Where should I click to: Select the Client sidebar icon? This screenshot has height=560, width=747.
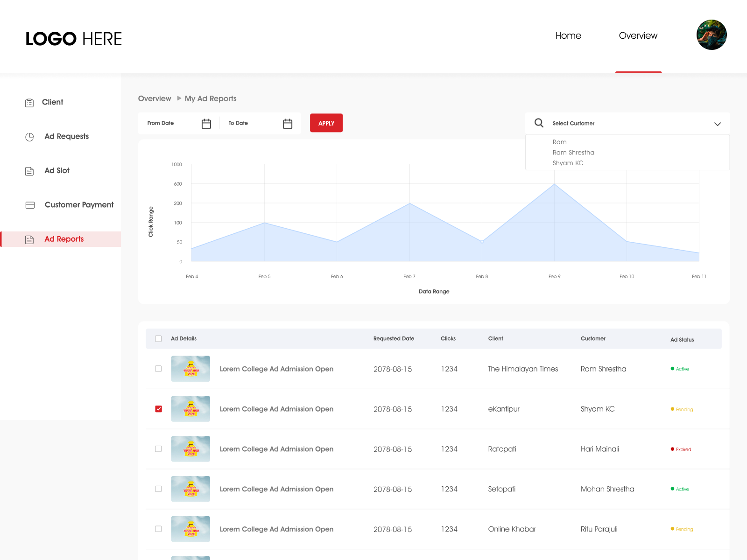[29, 102]
